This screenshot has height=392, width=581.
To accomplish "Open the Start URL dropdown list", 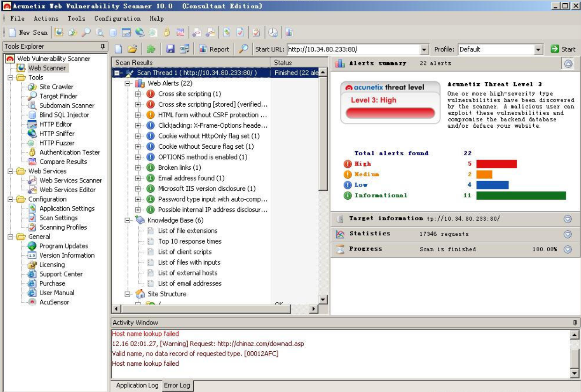I will point(424,50).
